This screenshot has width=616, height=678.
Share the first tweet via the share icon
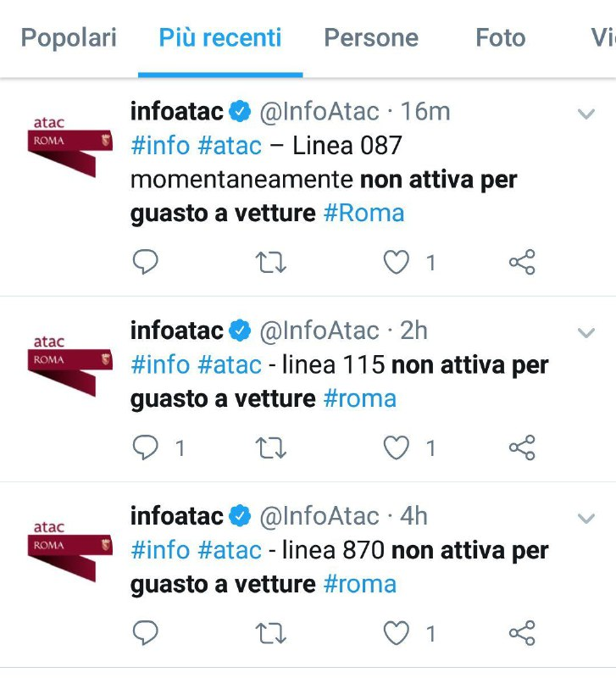(522, 263)
